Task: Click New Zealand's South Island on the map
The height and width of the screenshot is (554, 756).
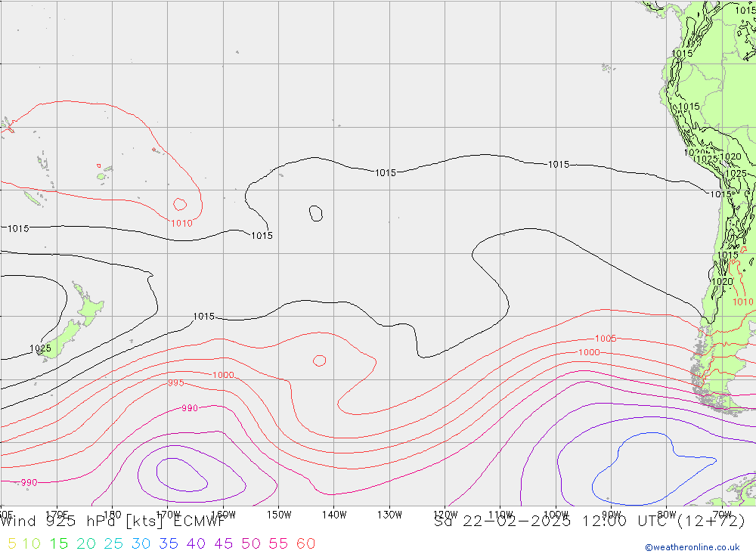Action: (60, 339)
